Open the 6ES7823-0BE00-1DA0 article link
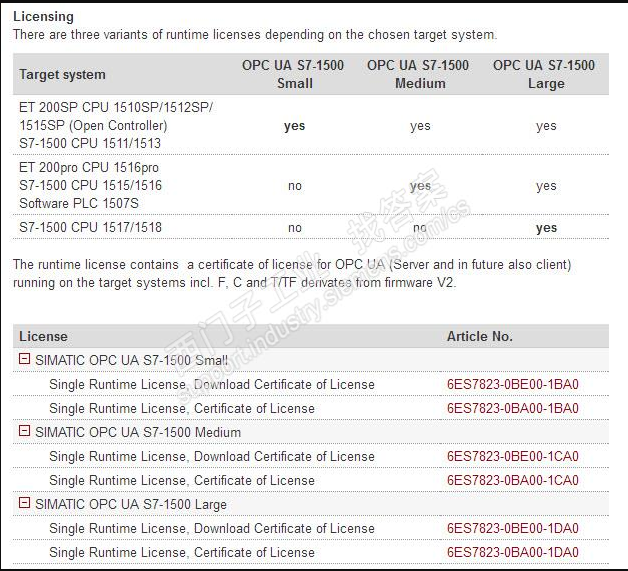 [x=512, y=528]
